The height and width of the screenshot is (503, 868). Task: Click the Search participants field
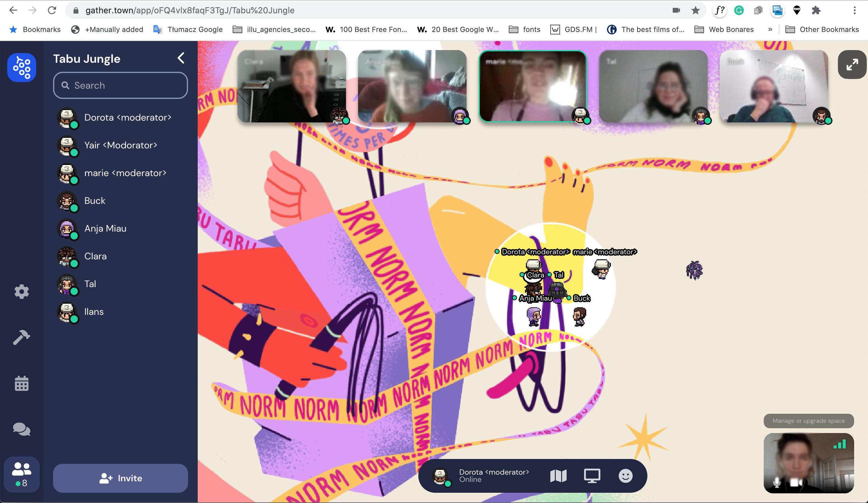120,85
